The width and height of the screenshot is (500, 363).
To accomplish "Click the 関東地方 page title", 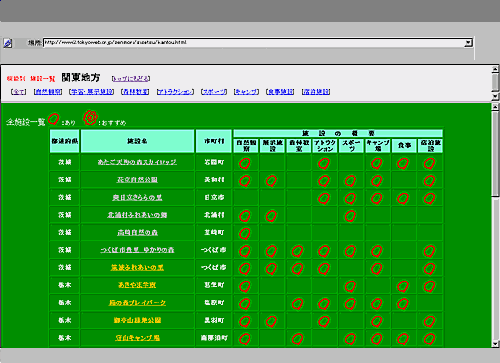I will [81, 78].
